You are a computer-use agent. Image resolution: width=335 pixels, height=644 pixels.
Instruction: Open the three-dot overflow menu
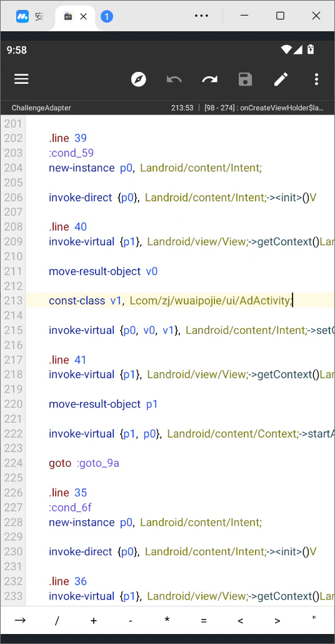316,79
